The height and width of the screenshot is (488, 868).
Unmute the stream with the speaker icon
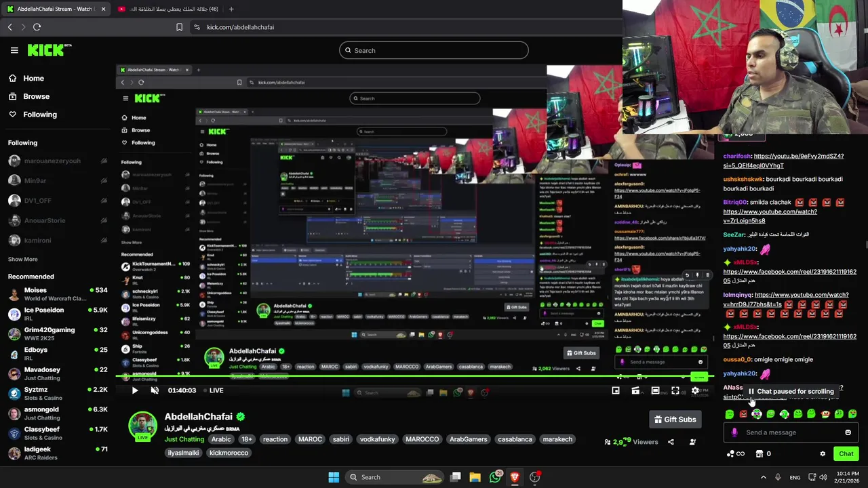point(155,390)
